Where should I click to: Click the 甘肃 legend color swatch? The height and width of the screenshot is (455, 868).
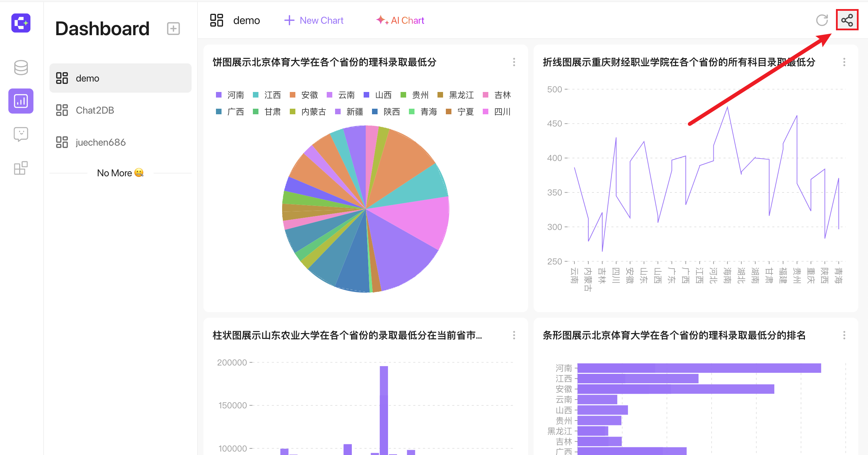256,111
